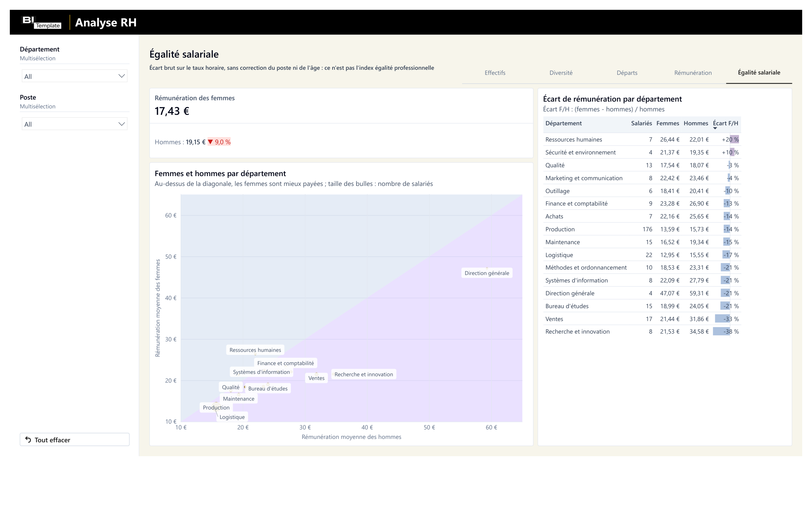Image resolution: width=812 pixels, height=508 pixels.
Task: Click the Ventes label in the chart
Action: click(x=316, y=378)
